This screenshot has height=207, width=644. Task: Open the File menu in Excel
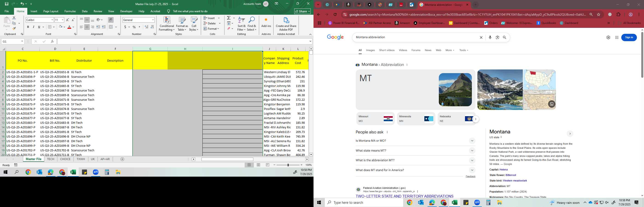coord(7,11)
